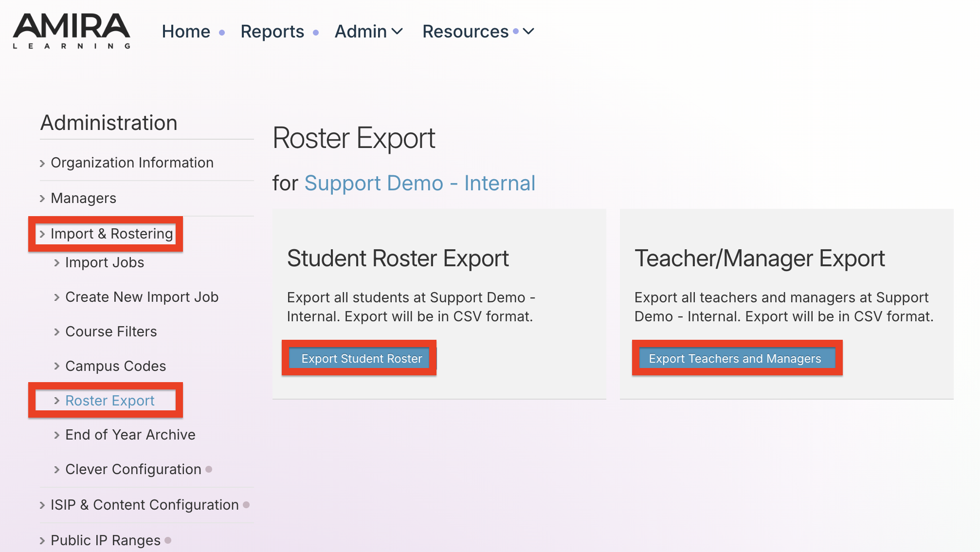Click the chevron beside Organization Information

[42, 163]
